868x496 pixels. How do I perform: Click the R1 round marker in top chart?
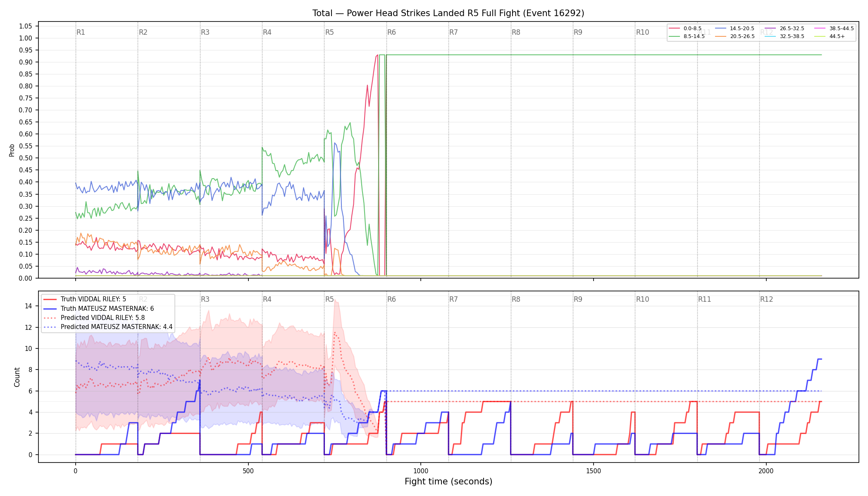click(x=81, y=32)
